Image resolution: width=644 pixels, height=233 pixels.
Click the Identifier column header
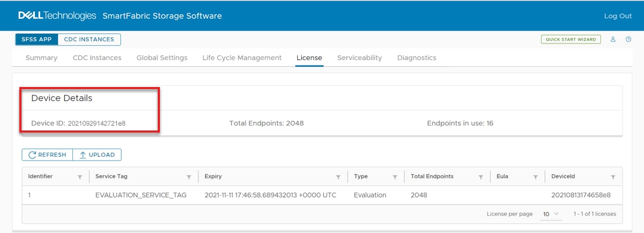click(40, 176)
